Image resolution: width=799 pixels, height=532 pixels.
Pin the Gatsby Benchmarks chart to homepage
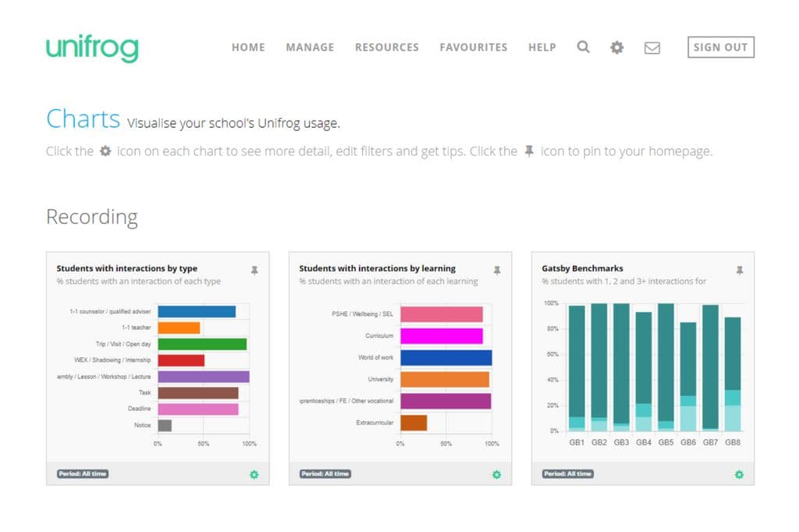coord(739,269)
